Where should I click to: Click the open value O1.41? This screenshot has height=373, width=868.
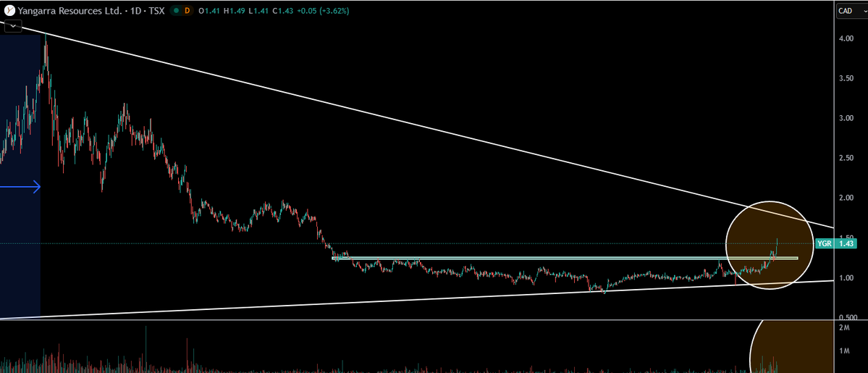click(x=209, y=11)
